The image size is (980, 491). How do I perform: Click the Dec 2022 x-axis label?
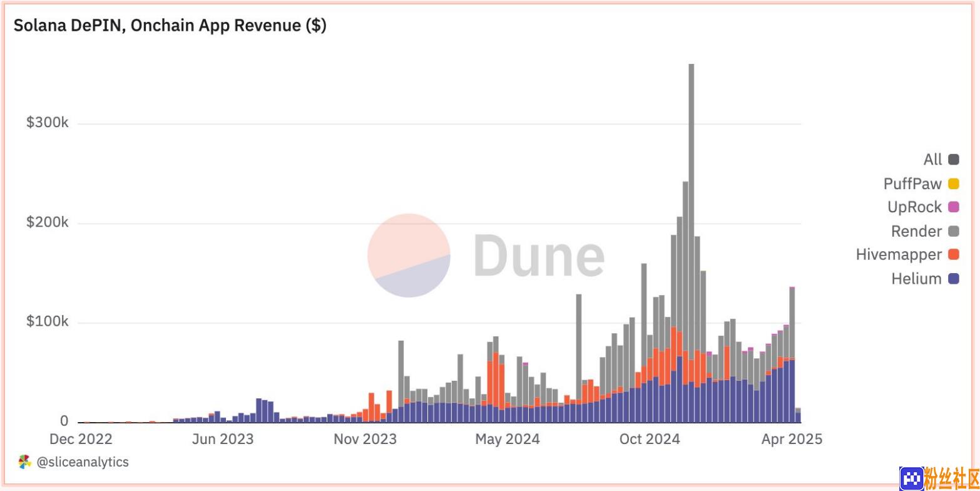[x=81, y=440]
